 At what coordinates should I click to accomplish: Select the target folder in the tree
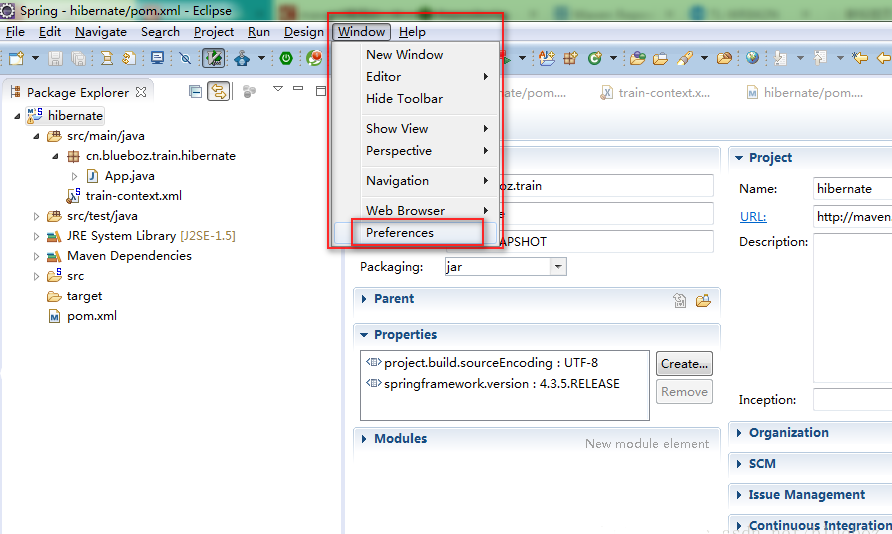point(84,296)
